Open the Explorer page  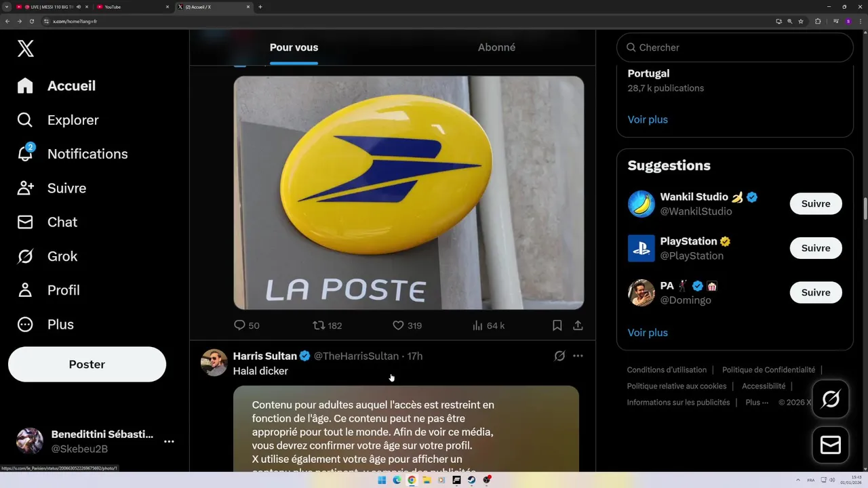pos(58,120)
